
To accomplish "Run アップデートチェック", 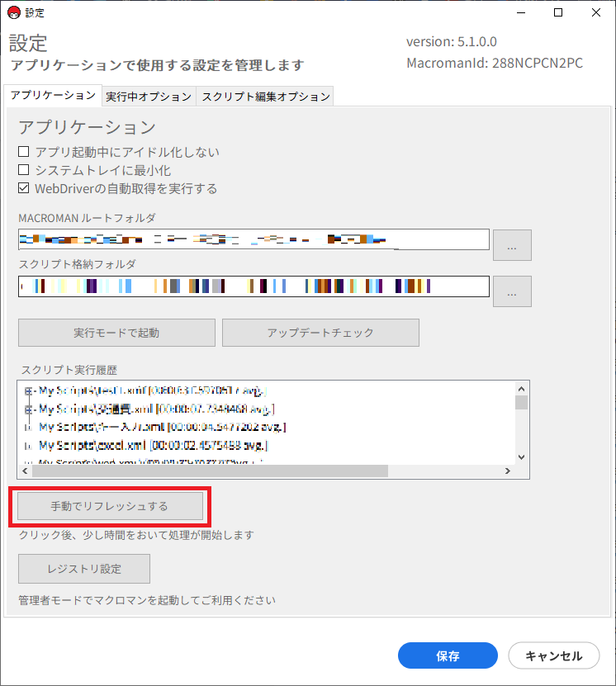I will [x=320, y=333].
